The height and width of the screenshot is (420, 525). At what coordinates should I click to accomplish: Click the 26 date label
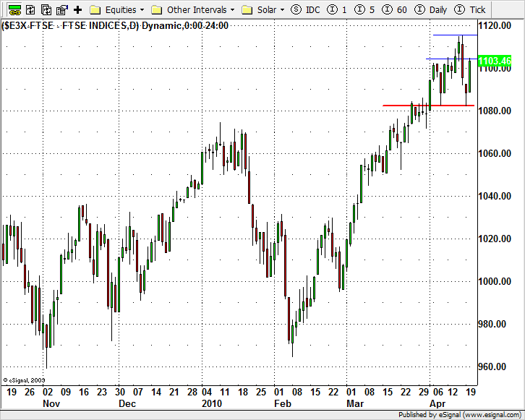click(30, 392)
